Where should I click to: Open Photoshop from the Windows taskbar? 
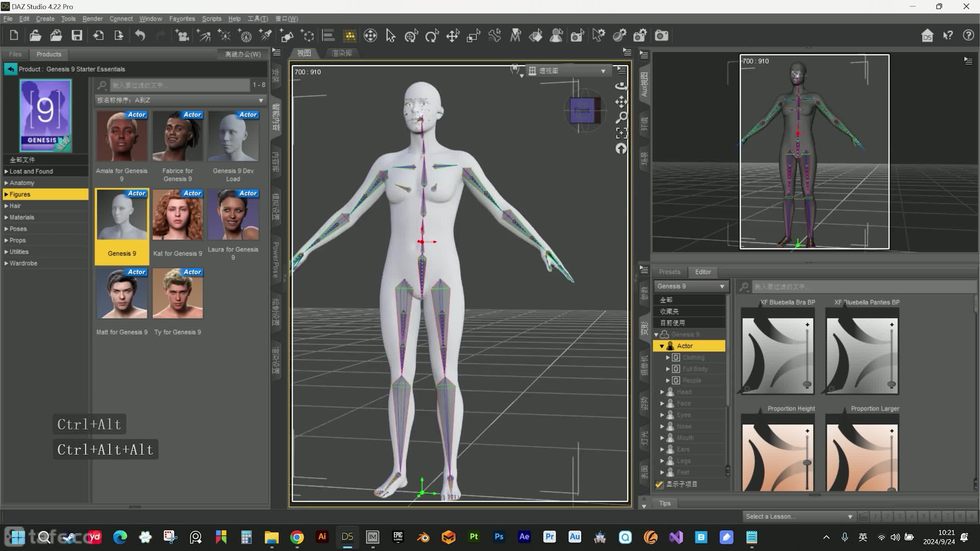click(x=499, y=537)
